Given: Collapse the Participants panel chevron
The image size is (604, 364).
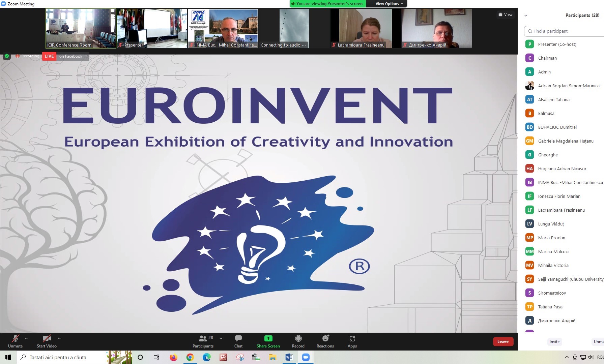Looking at the screenshot, I should point(525,16).
